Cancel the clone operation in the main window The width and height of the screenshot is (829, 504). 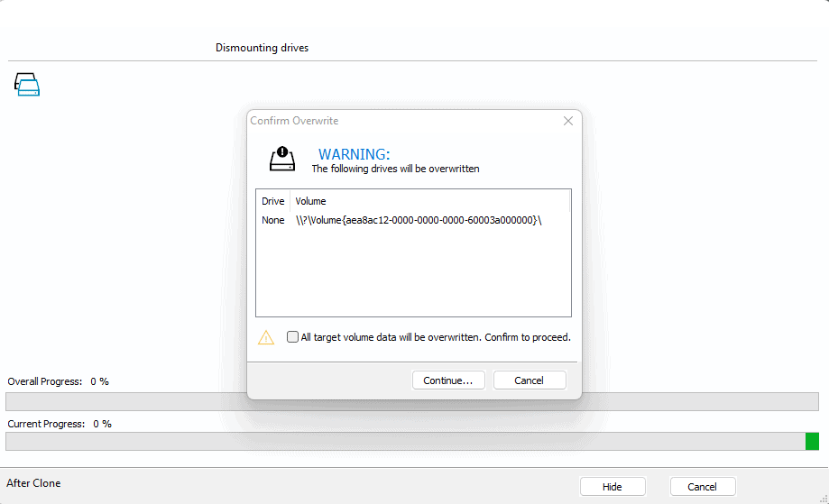[702, 487]
